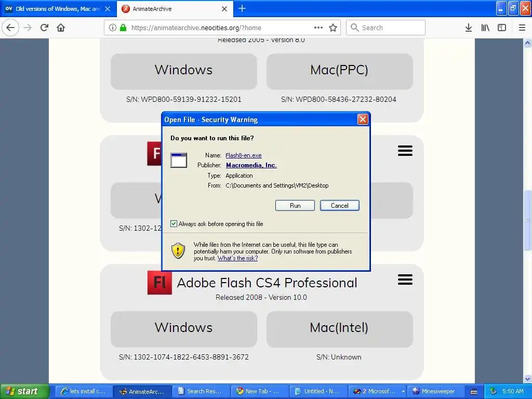Open the Library bookmarks and history icon
The image size is (532, 399).
[x=485, y=28]
